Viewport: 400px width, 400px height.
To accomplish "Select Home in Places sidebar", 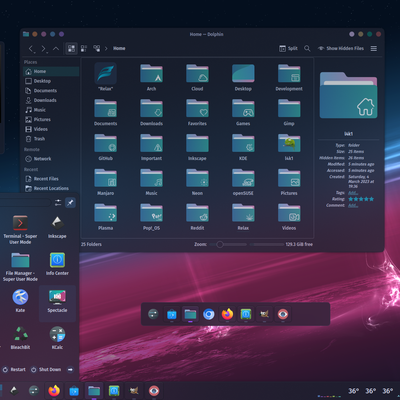I will [x=51, y=71].
